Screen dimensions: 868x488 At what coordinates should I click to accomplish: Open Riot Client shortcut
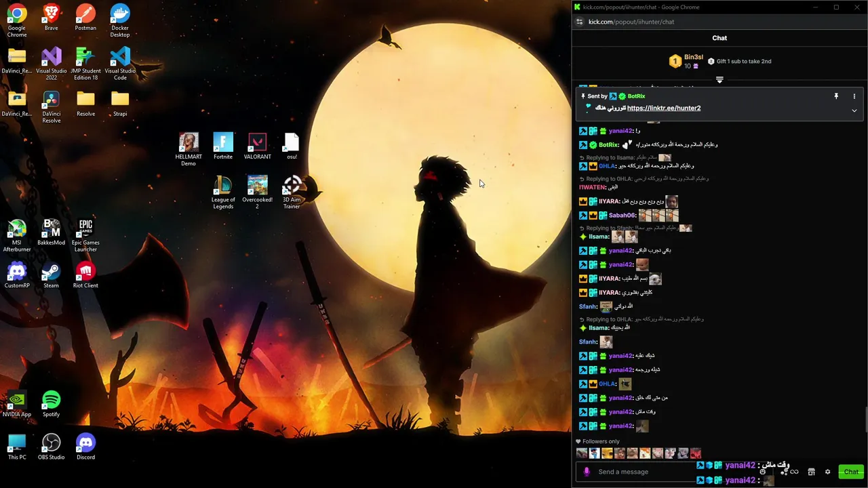[85, 274]
